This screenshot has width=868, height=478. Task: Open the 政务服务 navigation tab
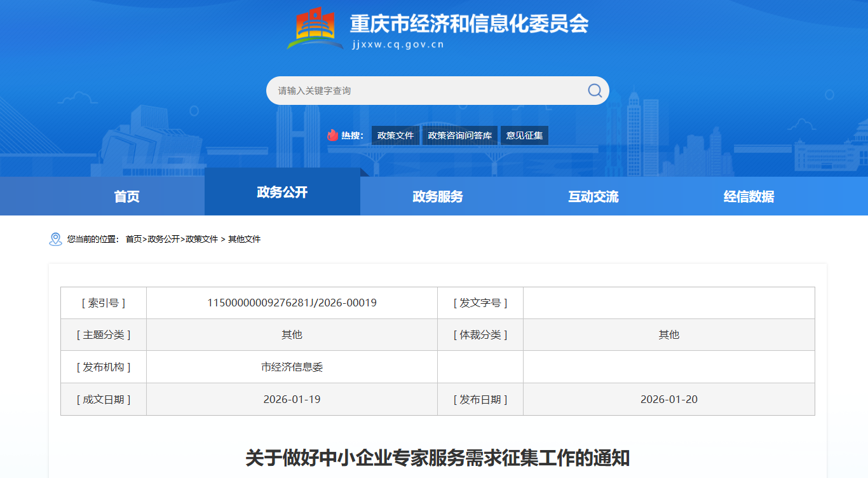coord(438,196)
